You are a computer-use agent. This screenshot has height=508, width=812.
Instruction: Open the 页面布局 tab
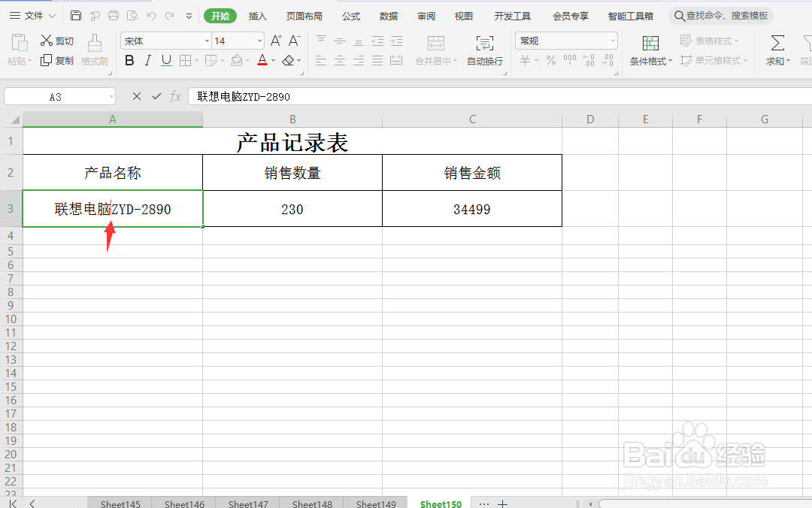point(304,16)
